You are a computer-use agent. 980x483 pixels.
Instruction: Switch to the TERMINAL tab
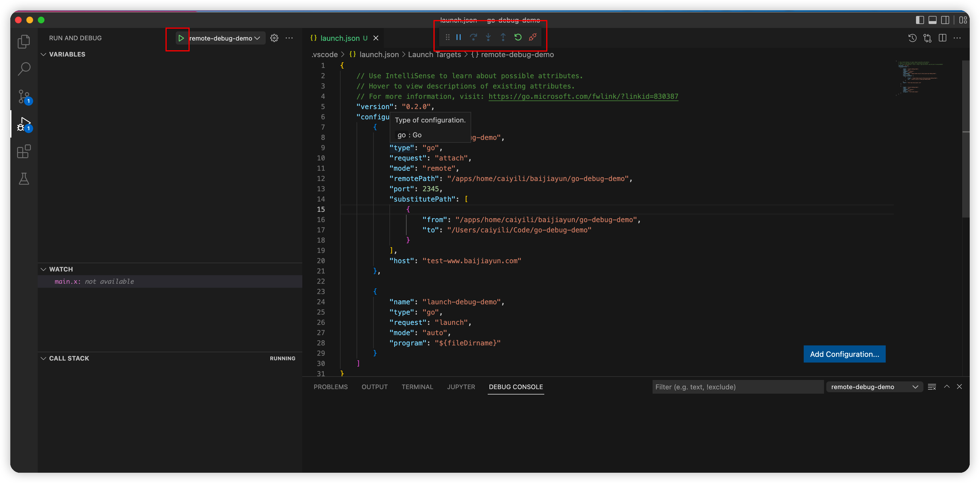click(417, 387)
